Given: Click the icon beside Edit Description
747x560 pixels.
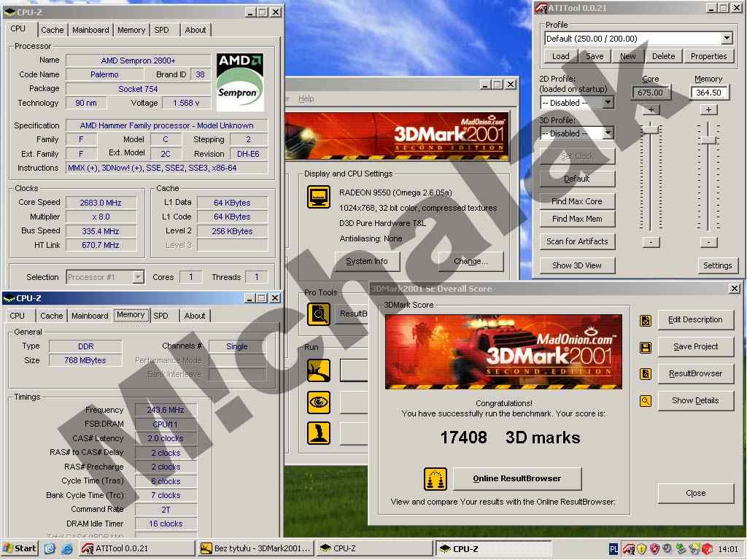Looking at the screenshot, I should click(646, 321).
